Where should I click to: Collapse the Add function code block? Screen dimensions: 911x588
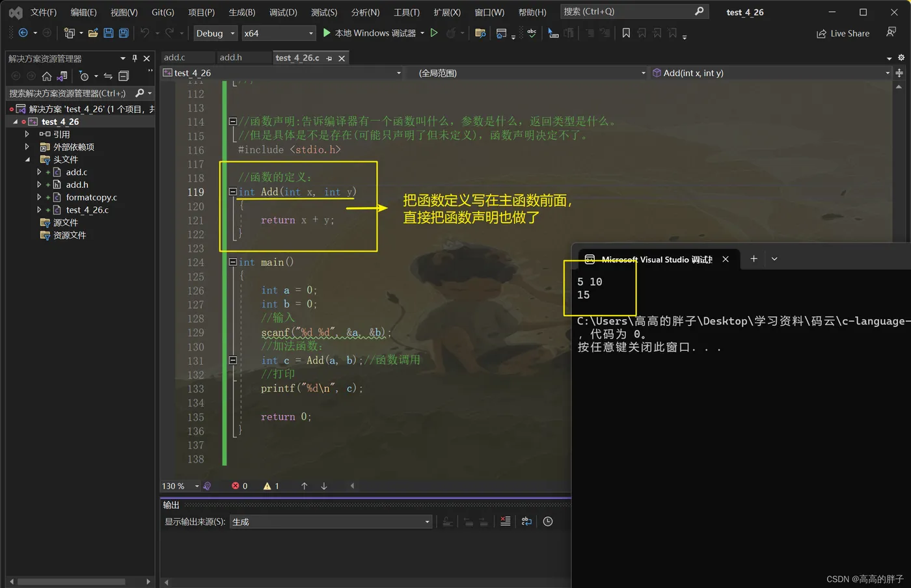tap(232, 192)
